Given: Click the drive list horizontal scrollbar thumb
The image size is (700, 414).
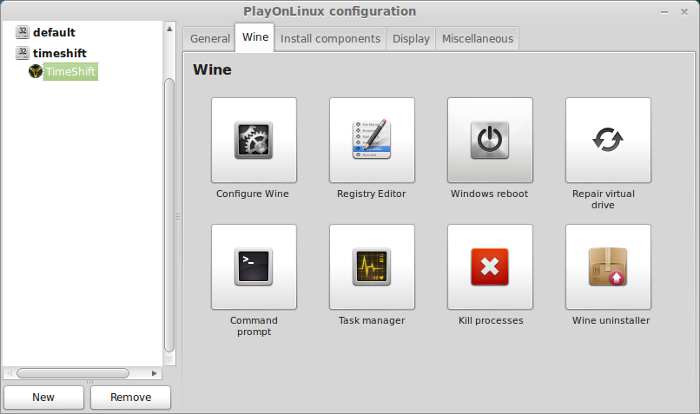Looking at the screenshot, I should (x=73, y=373).
